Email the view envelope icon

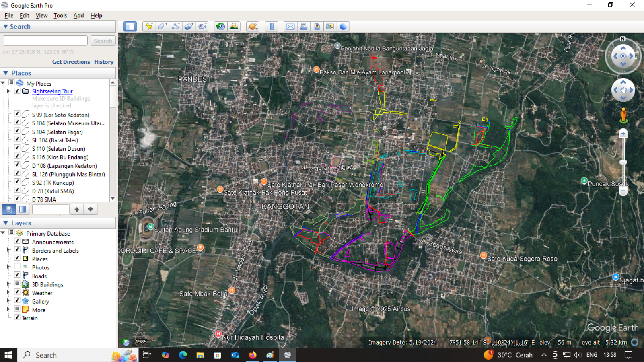click(x=290, y=27)
